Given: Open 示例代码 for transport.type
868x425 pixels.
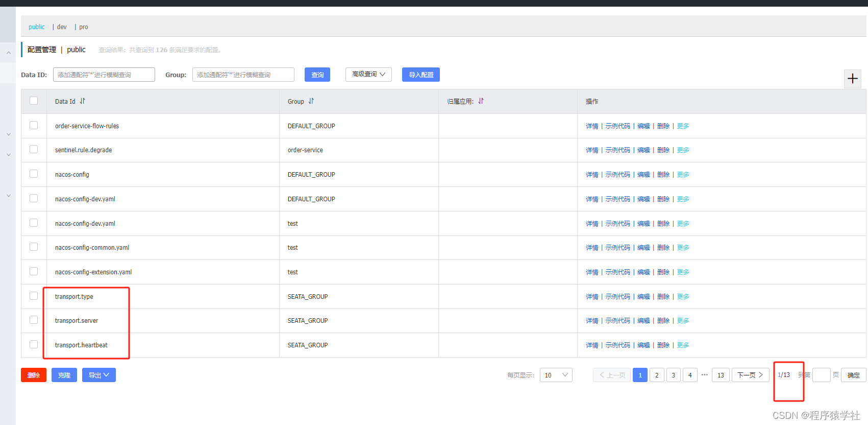Looking at the screenshot, I should pyautogui.click(x=618, y=297).
